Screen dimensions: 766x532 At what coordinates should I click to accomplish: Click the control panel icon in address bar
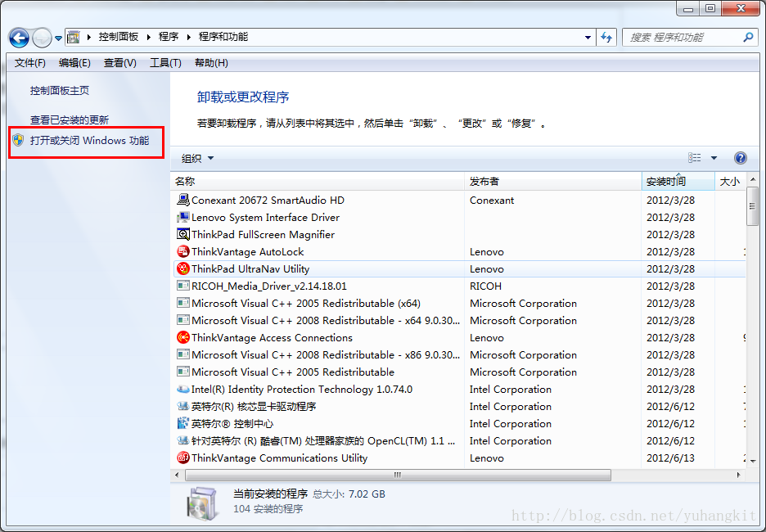click(74, 37)
